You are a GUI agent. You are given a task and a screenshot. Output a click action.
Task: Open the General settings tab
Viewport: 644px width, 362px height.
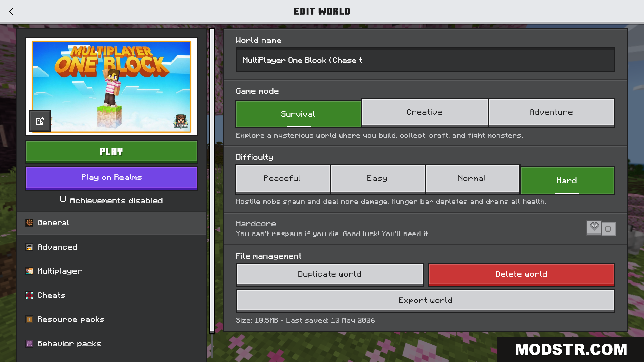point(111,223)
